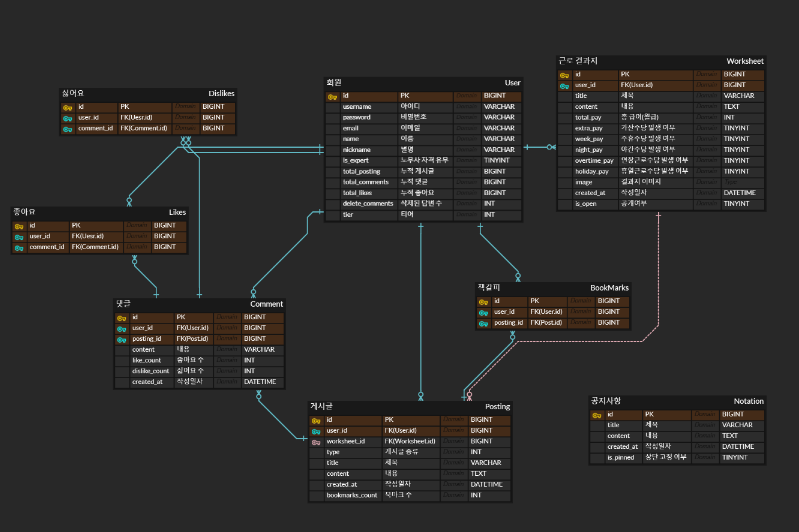The image size is (799, 532).
Task: Click the primary key icon in Notation id row
Action: 596,415
